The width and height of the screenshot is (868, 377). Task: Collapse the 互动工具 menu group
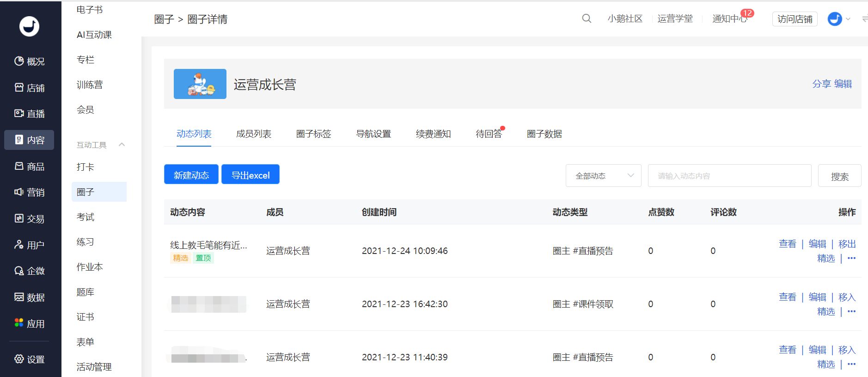[x=122, y=145]
